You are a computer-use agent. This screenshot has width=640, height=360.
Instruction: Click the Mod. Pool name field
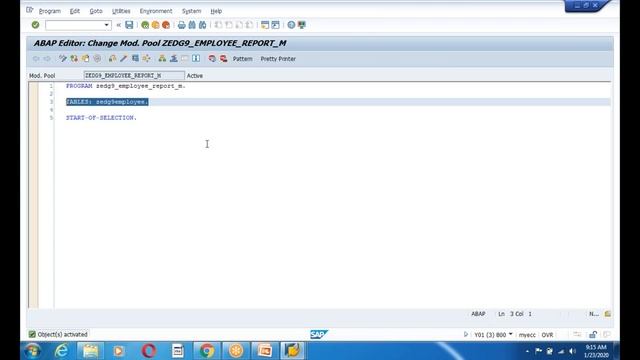[x=134, y=76]
